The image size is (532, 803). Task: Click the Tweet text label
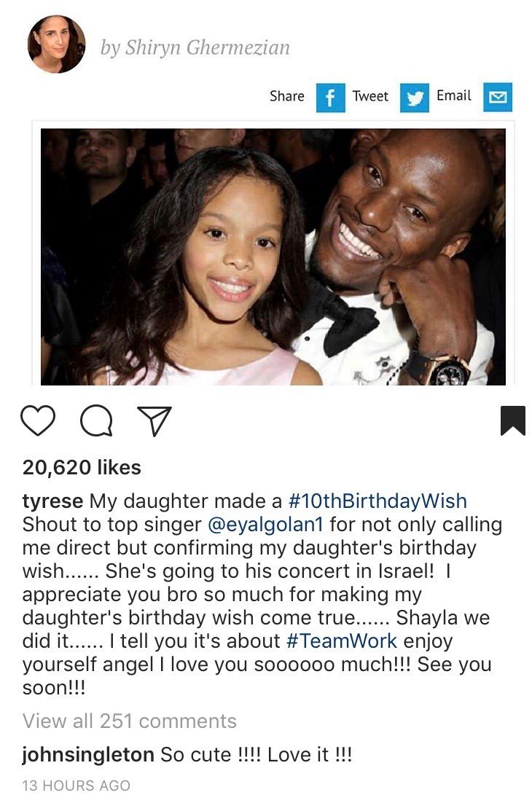click(370, 96)
